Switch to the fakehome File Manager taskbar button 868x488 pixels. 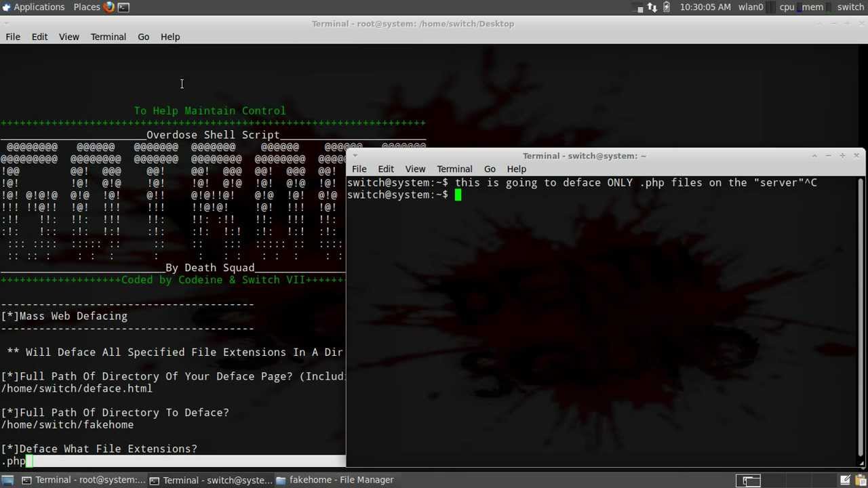pos(335,480)
